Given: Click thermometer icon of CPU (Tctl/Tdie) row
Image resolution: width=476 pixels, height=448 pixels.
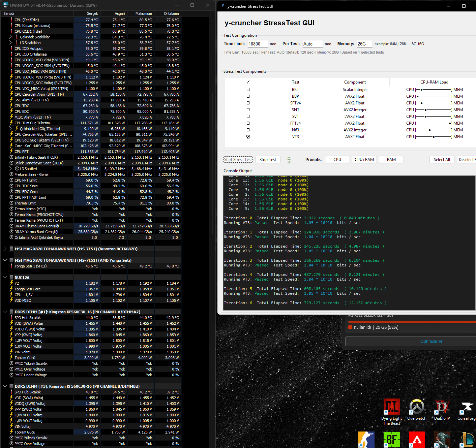Looking at the screenshot, I should [11, 20].
